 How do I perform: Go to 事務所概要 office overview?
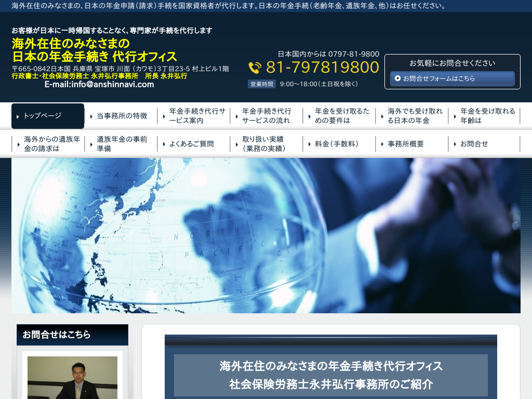405,144
